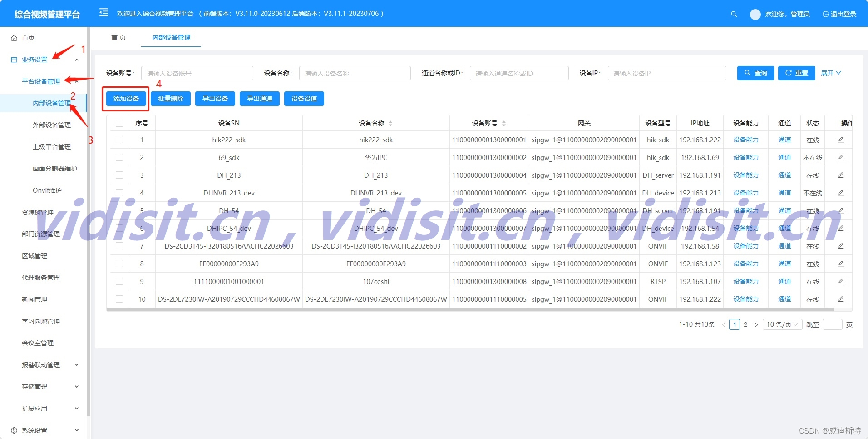Screen dimensions: 868x439
Task: Click the home icon next to 首页
Action: [15, 37]
